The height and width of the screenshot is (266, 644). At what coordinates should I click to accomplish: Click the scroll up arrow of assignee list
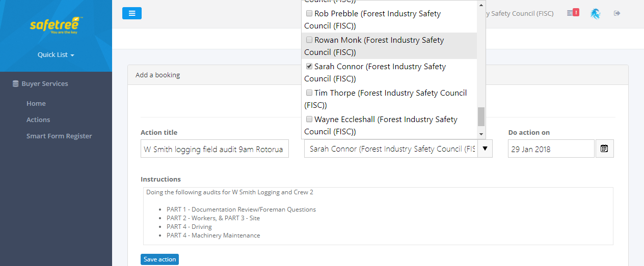[481, 5]
